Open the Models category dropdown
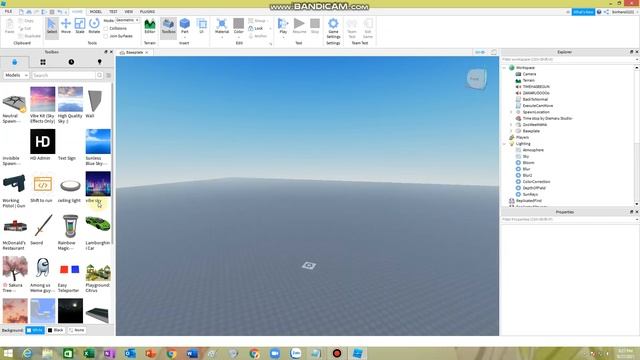The height and width of the screenshot is (360, 640). pyautogui.click(x=16, y=76)
